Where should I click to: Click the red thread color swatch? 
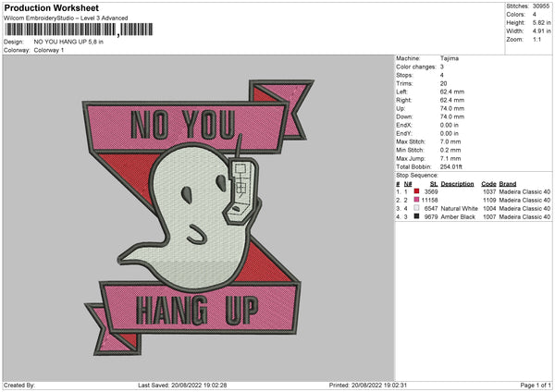(x=419, y=191)
